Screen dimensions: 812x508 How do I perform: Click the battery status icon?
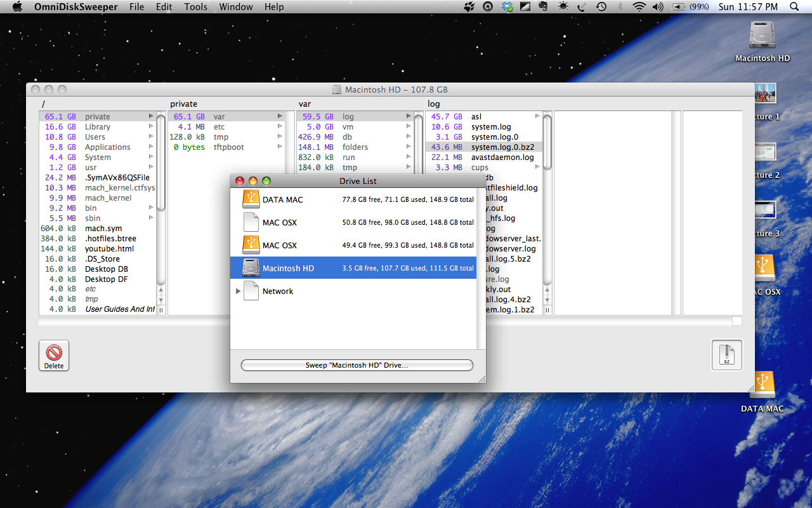[x=678, y=7]
